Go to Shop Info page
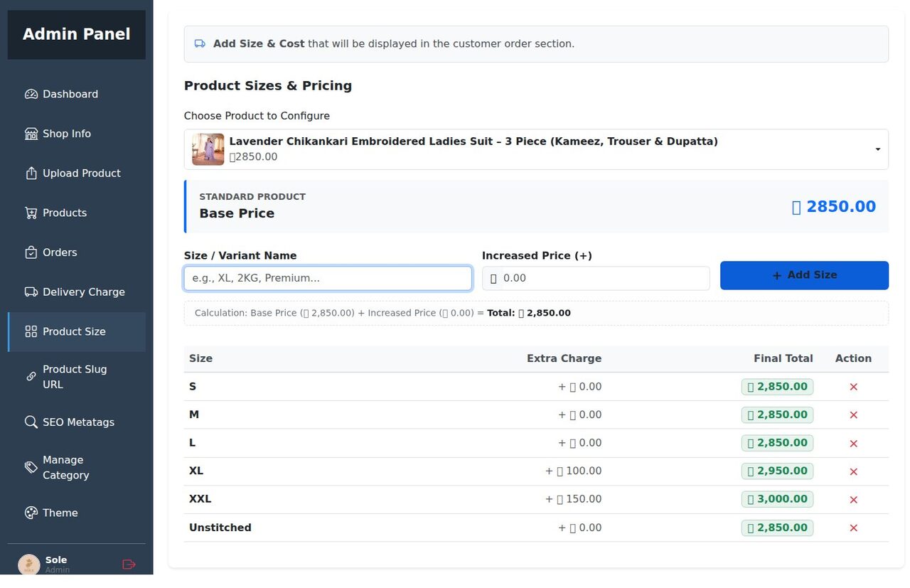 (77, 134)
